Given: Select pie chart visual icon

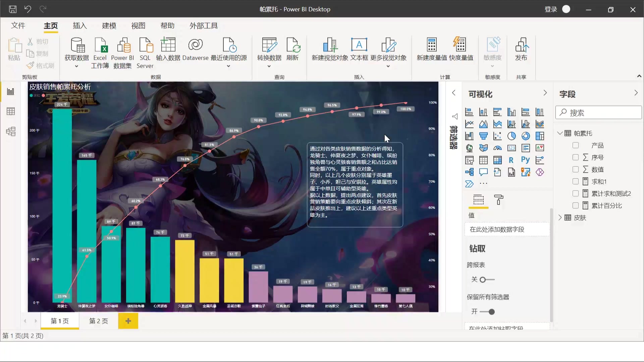Looking at the screenshot, I should (x=512, y=136).
